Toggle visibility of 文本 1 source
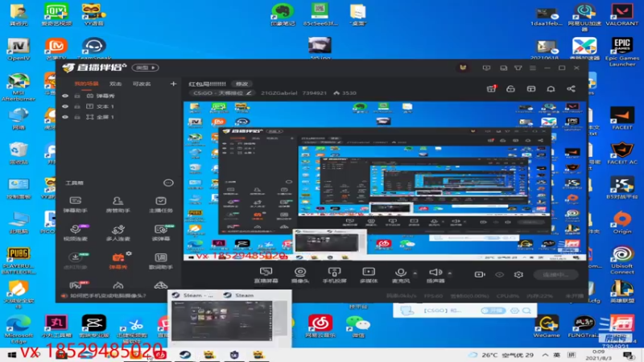The width and height of the screenshot is (644, 362). coord(65,106)
